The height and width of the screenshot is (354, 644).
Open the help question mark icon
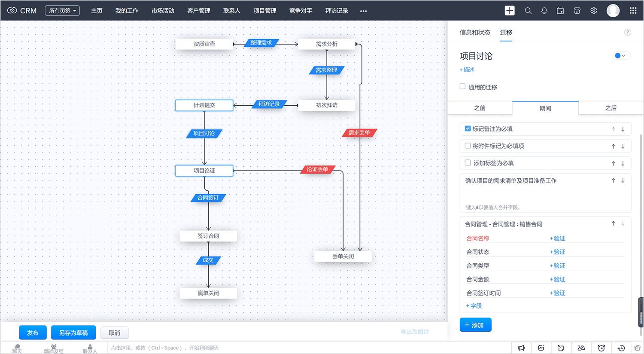[x=628, y=32]
